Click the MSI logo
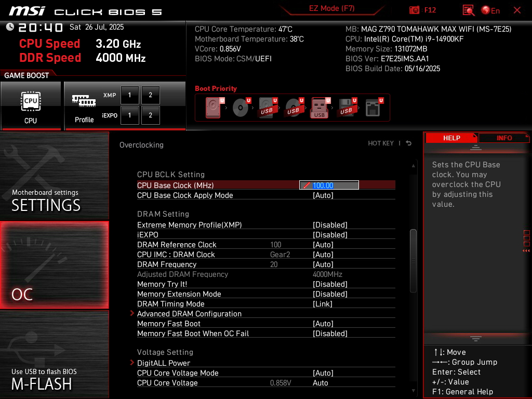 point(27,11)
